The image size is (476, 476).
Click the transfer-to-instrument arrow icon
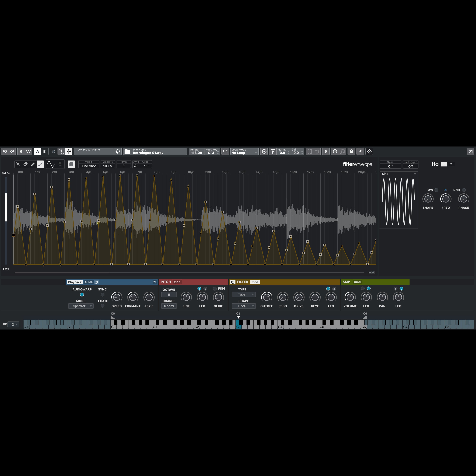point(470,151)
